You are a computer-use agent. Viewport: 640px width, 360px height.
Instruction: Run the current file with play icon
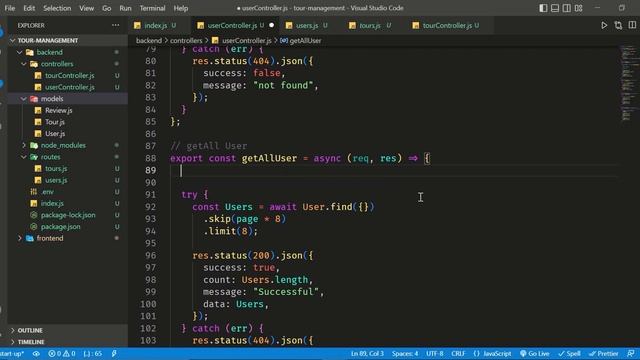pyautogui.click(x=604, y=25)
